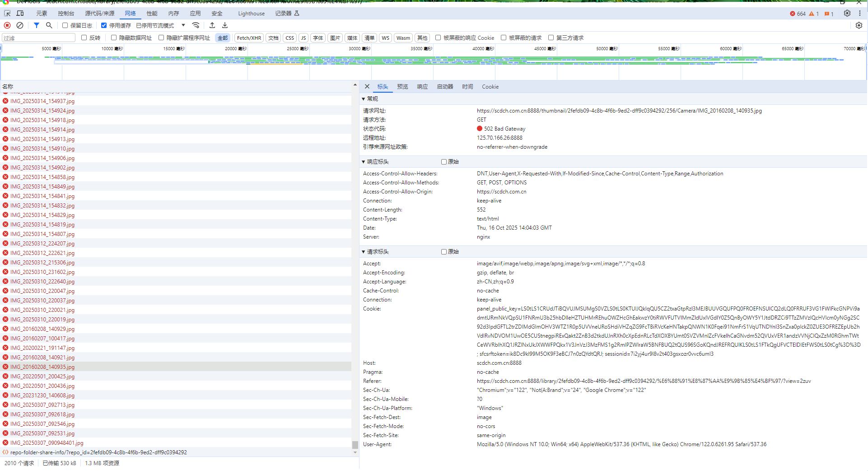This screenshot has height=471, width=868.
Task: Toggle the device toolbar icon
Action: coord(20,14)
